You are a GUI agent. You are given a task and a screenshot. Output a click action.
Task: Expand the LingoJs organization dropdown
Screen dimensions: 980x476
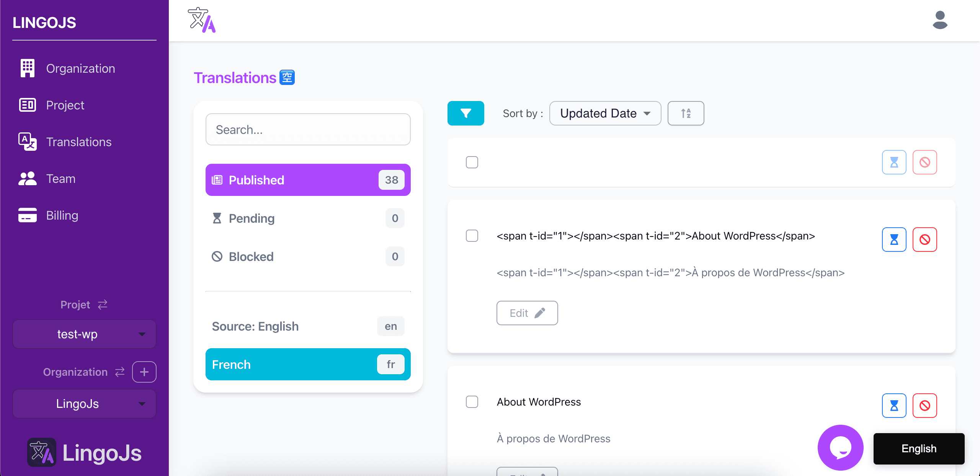[84, 404]
